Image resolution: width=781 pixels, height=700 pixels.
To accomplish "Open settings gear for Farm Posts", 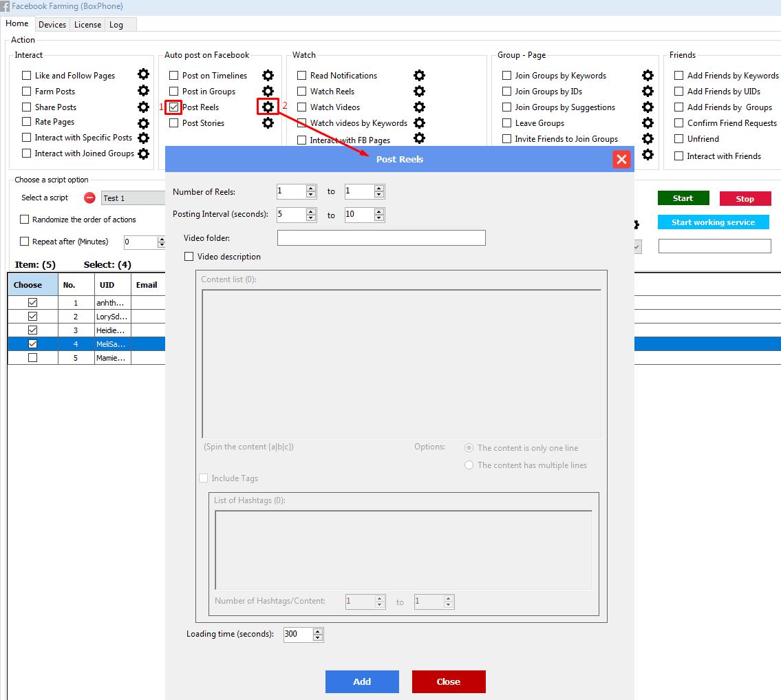I will (x=143, y=91).
